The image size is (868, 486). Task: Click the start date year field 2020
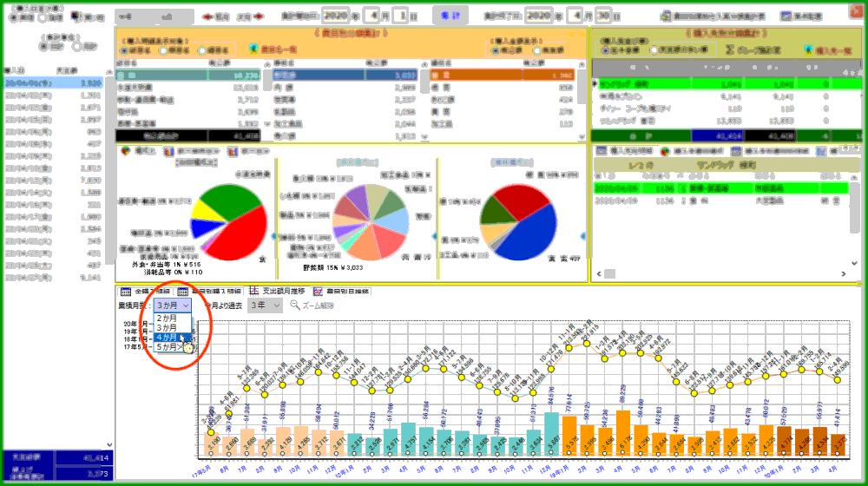[x=335, y=16]
